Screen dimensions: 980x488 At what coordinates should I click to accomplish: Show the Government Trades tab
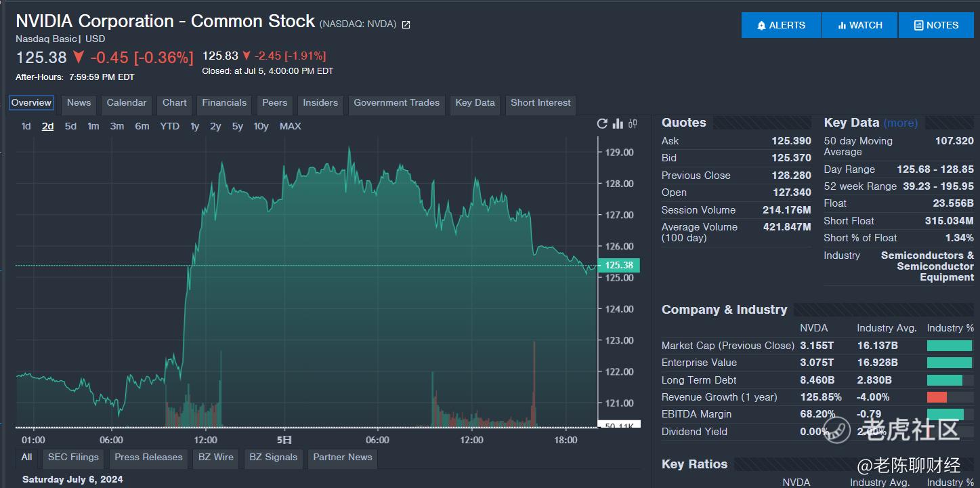397,103
